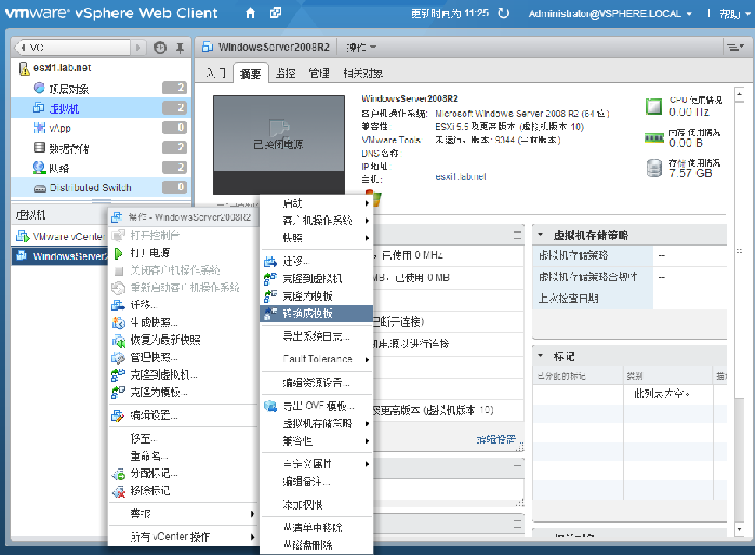The width and height of the screenshot is (756, 555).
Task: Choose 从磁盘删除 menu entry
Action: pos(316,546)
